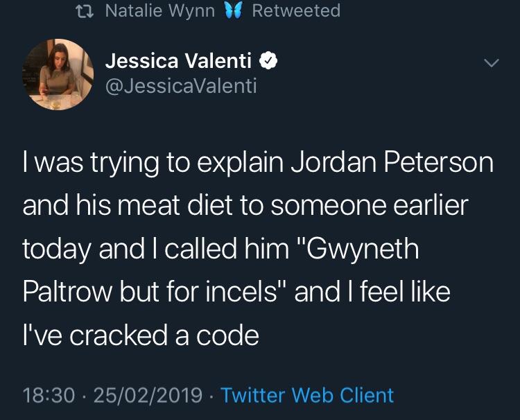
Task: Click 'I've cracked a code' final line
Action: pyautogui.click(x=141, y=335)
